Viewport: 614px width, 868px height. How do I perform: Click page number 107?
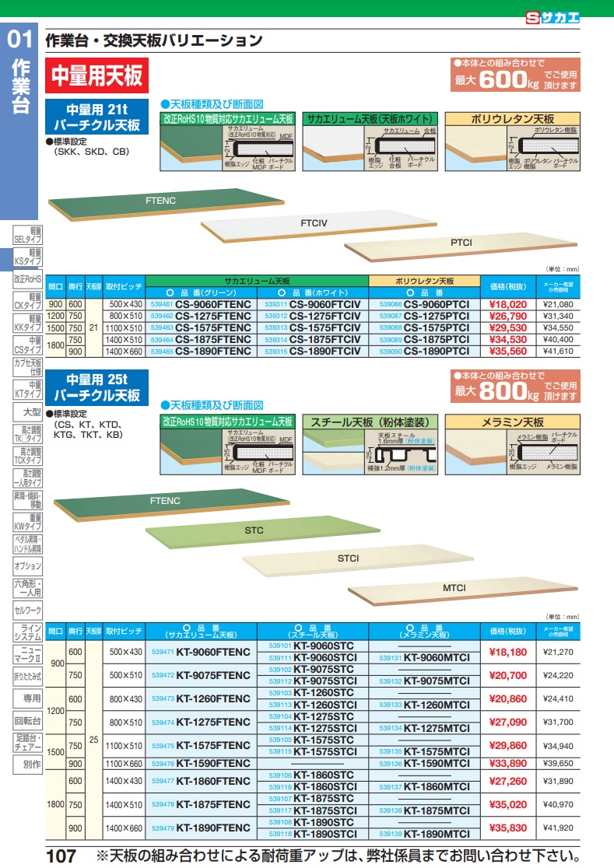pos(61,856)
